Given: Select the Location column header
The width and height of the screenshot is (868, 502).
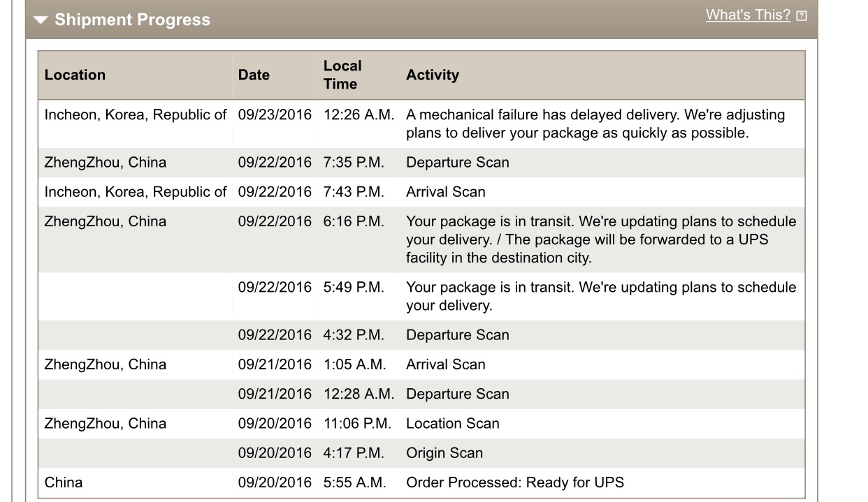Looking at the screenshot, I should (x=75, y=75).
